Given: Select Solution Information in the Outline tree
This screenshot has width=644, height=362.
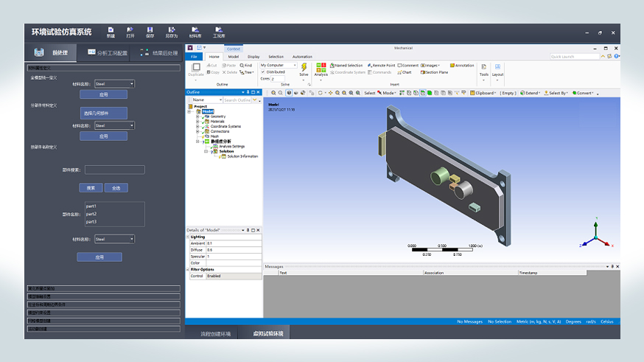Looking at the screenshot, I should 242,156.
